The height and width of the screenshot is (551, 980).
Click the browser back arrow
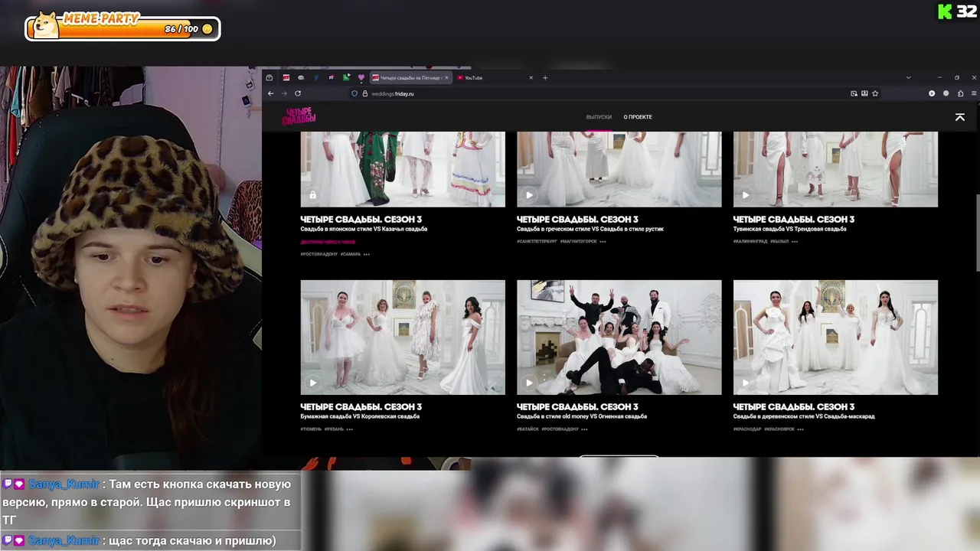pyautogui.click(x=270, y=93)
